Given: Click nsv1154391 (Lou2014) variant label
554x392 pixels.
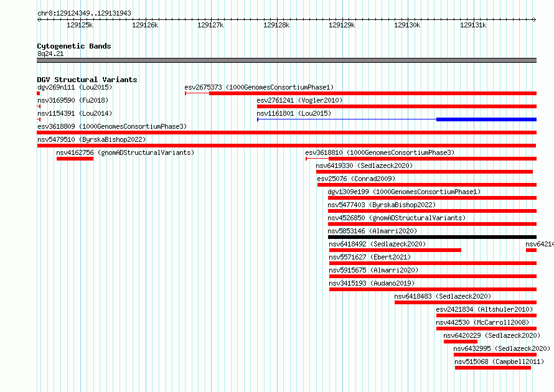Looking at the screenshot, I should tap(75, 113).
